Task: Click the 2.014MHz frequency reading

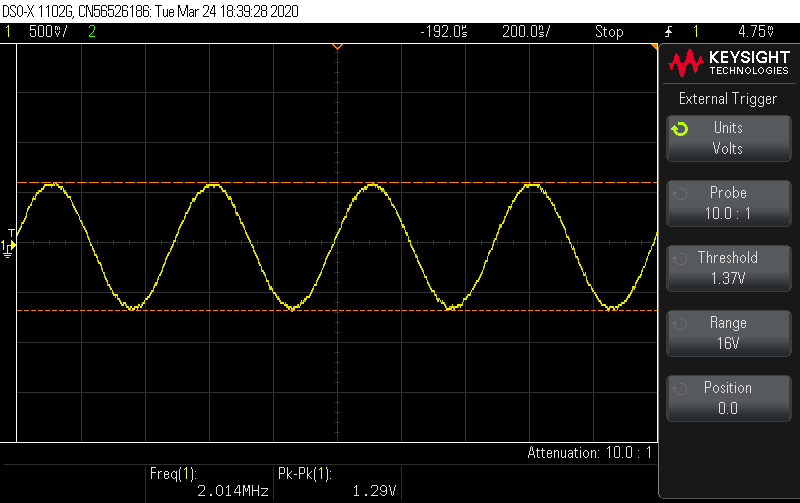Action: pyautogui.click(x=233, y=491)
